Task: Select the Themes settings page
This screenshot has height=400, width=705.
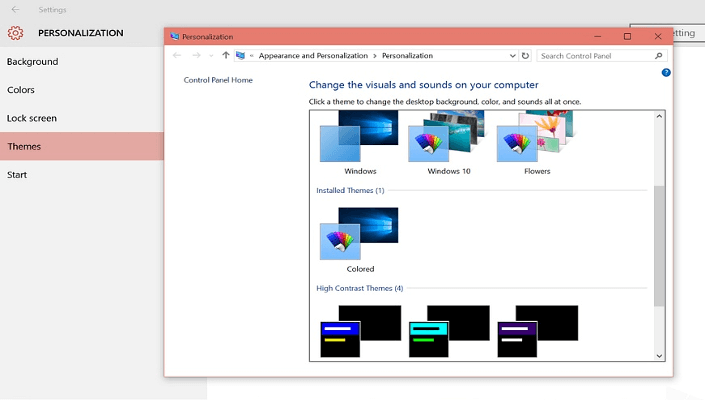Action: pyautogui.click(x=82, y=146)
